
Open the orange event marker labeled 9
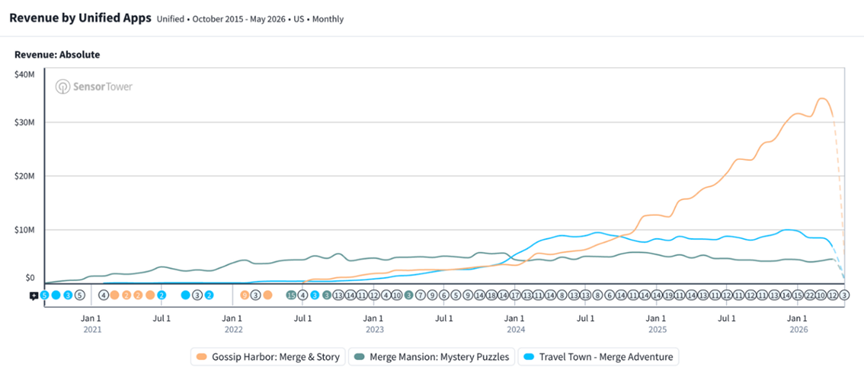click(244, 295)
